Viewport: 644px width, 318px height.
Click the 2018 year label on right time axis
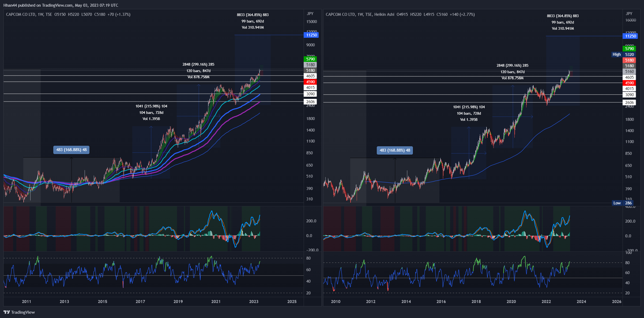pyautogui.click(x=476, y=302)
